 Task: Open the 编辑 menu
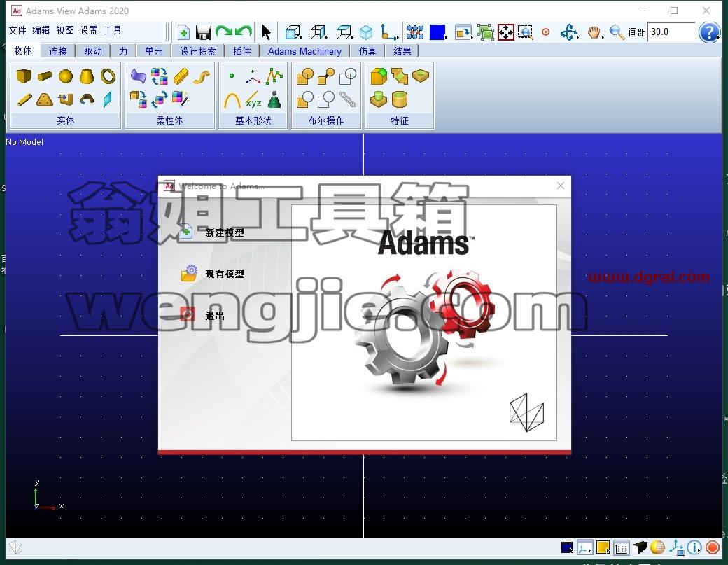[41, 30]
